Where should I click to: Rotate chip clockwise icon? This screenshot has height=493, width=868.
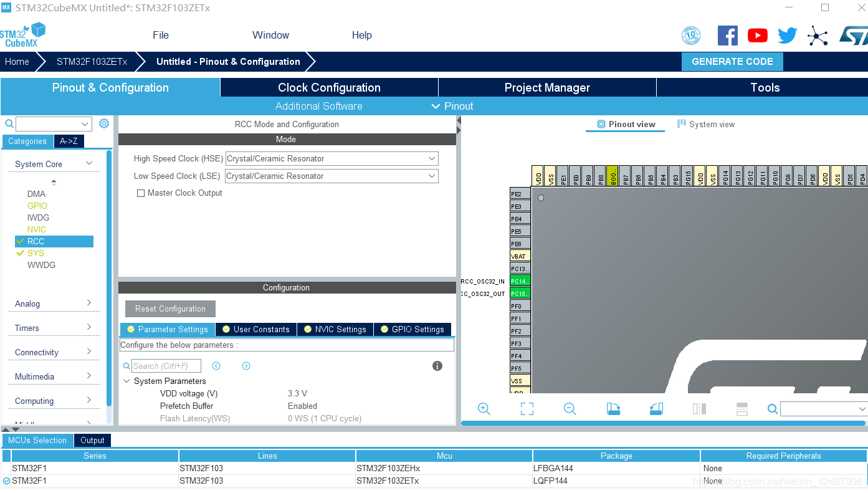click(613, 409)
